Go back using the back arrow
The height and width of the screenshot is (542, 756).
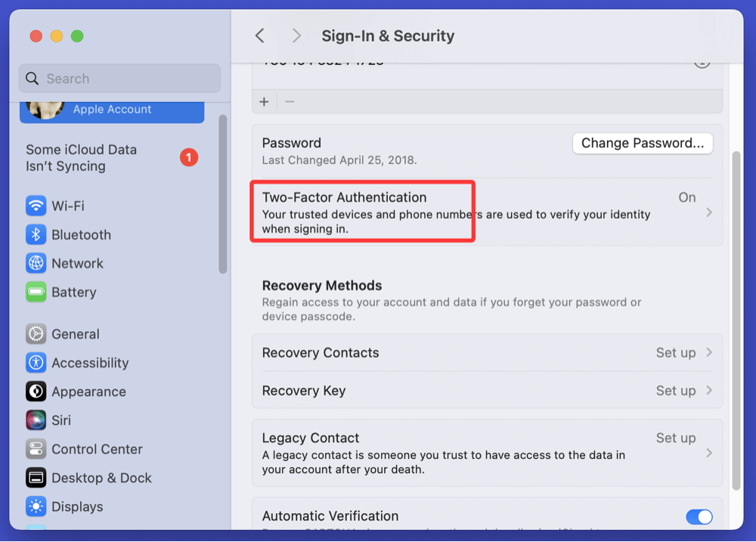tap(260, 36)
